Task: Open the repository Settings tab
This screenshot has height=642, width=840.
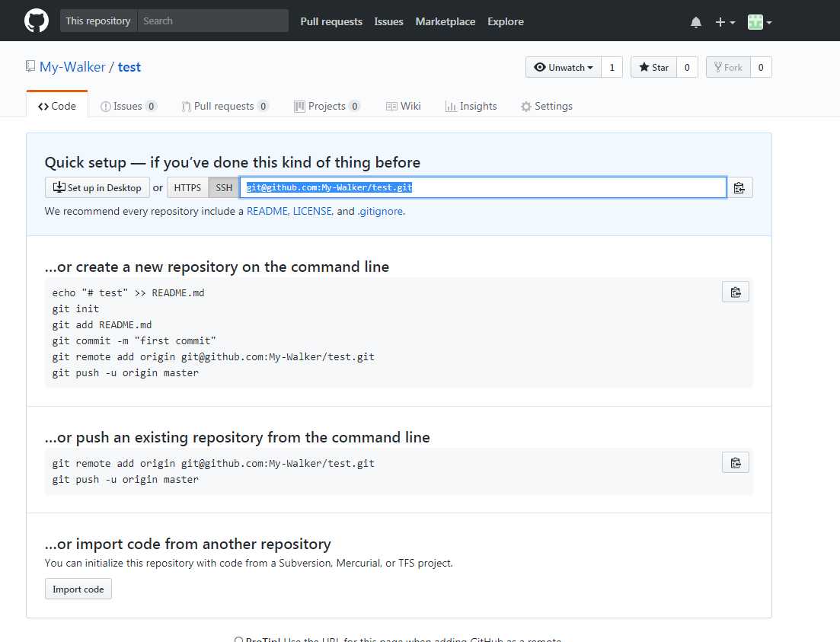Action: coord(547,106)
